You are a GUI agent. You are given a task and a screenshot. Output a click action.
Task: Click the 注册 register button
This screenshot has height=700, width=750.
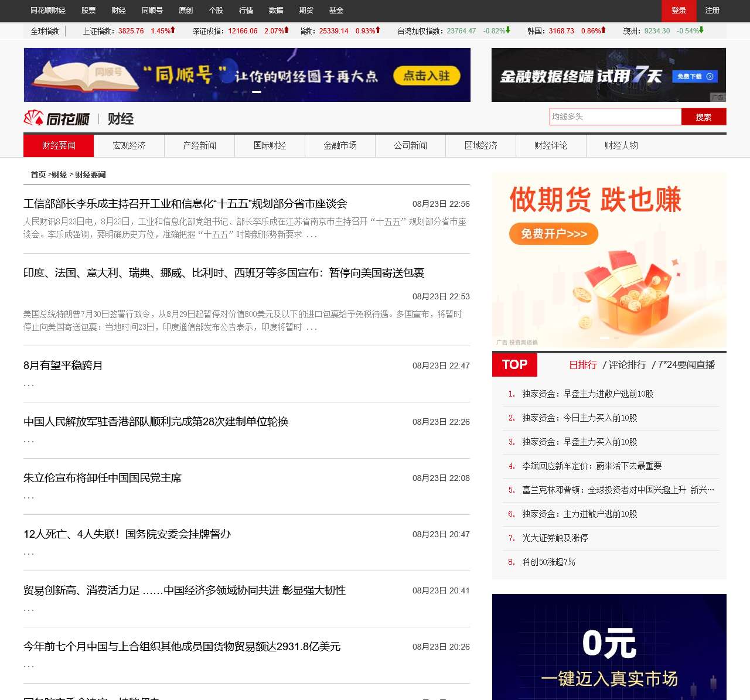pos(712,10)
